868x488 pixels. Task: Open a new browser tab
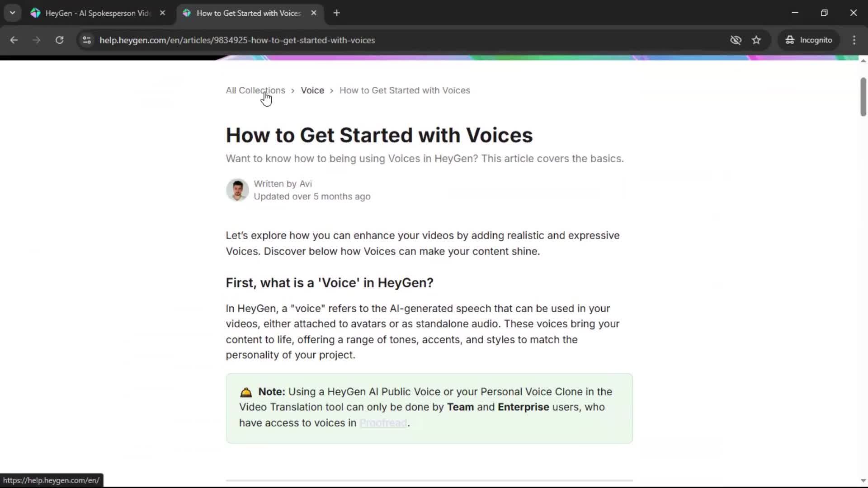[x=336, y=13]
